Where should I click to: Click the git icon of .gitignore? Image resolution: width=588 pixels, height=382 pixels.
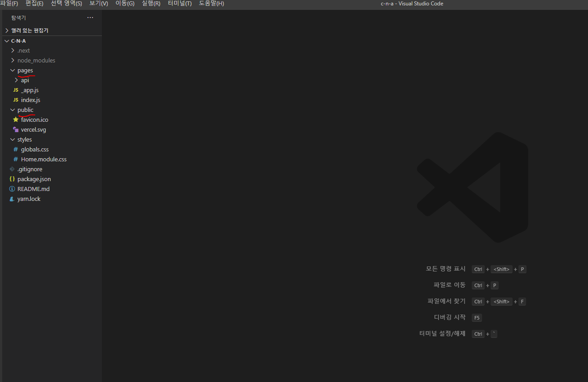(x=12, y=169)
